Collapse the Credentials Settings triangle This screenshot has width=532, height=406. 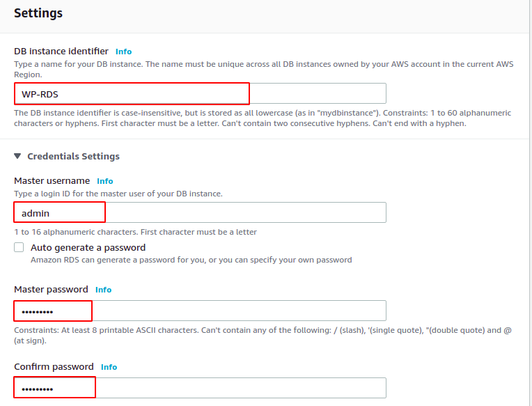coord(17,156)
